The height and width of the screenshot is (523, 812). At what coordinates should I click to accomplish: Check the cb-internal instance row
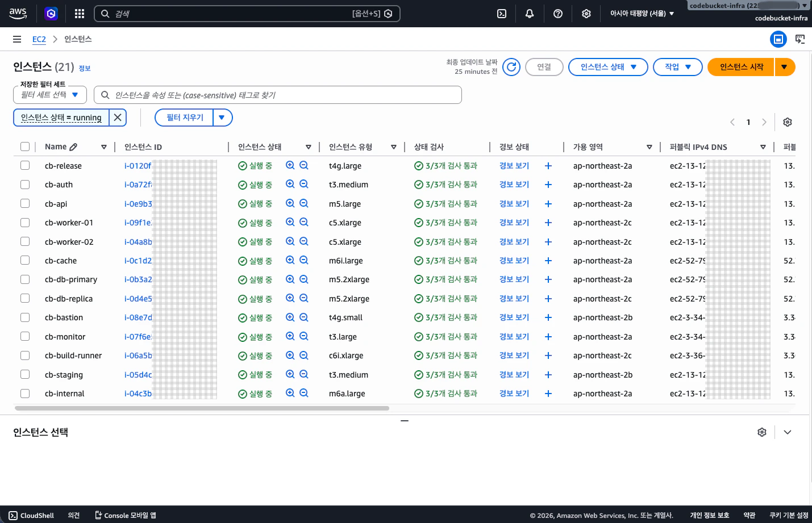pos(25,393)
